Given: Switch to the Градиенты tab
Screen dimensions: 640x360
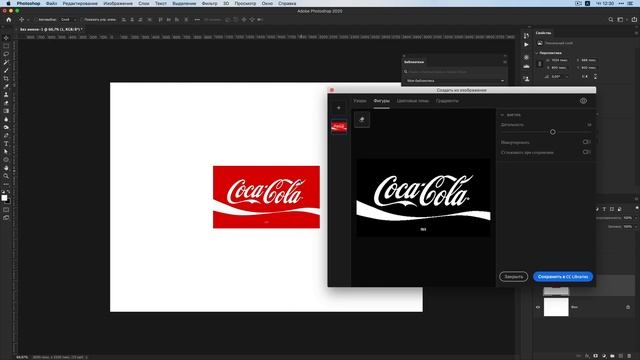Looking at the screenshot, I should pyautogui.click(x=447, y=101).
